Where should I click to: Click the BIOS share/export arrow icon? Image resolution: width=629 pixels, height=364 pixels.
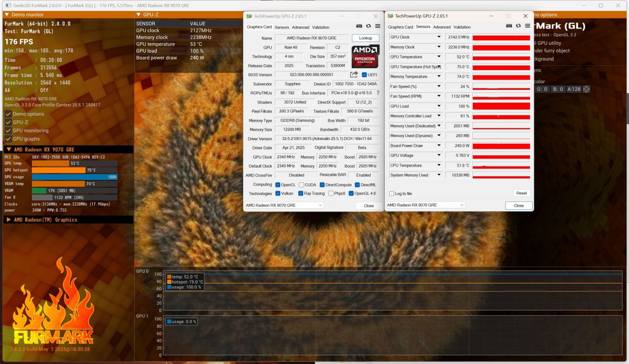click(x=354, y=75)
